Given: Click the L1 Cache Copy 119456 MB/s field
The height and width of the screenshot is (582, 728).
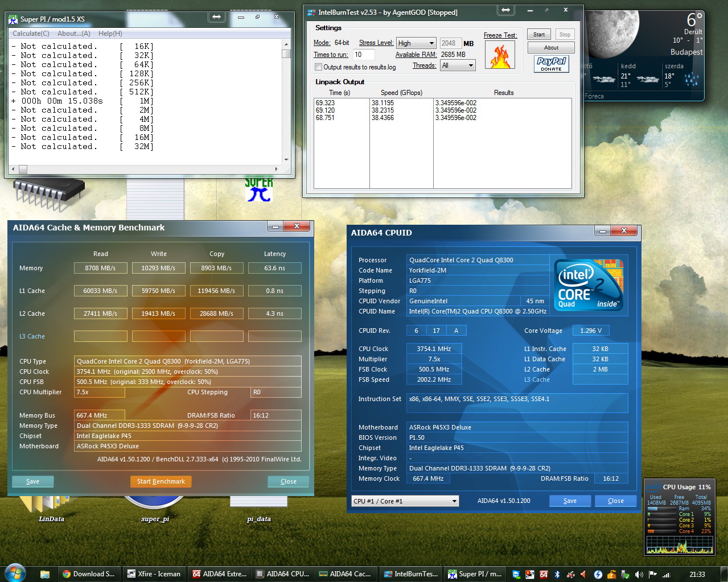Looking at the screenshot, I should tap(217, 291).
